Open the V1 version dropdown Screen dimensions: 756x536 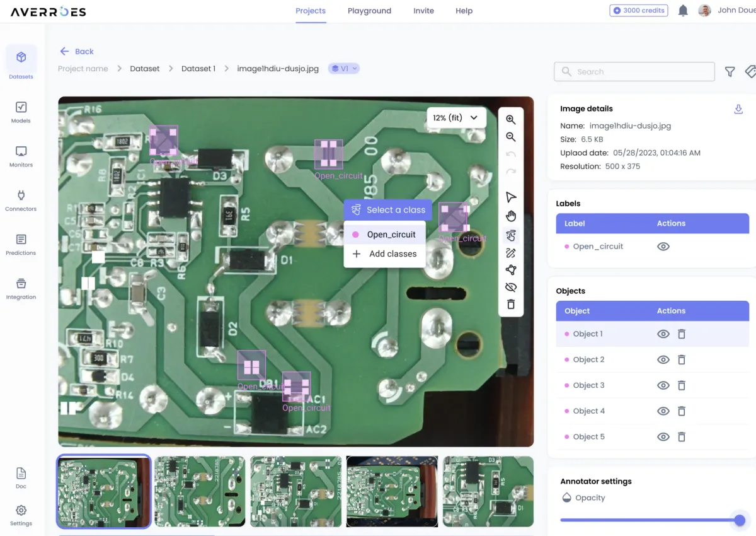point(344,69)
